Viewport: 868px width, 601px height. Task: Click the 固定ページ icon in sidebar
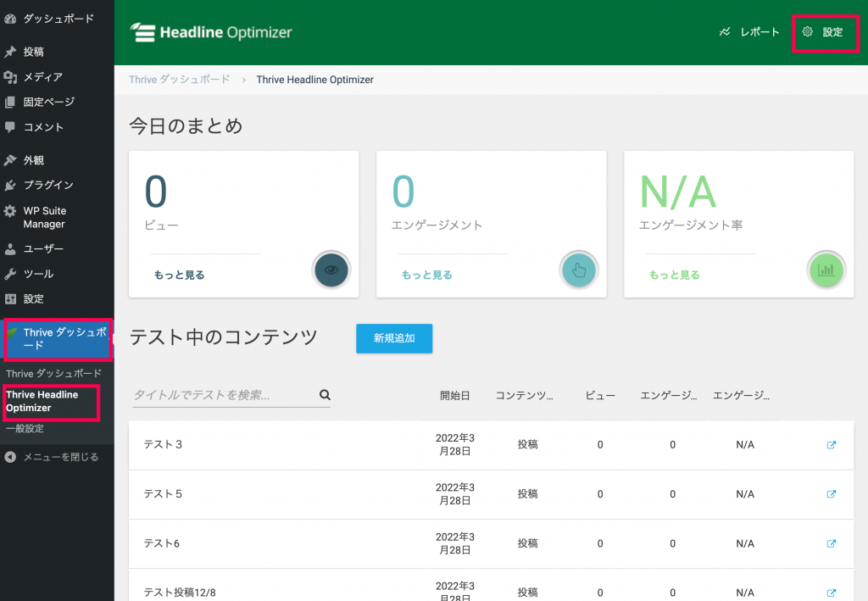tap(10, 102)
